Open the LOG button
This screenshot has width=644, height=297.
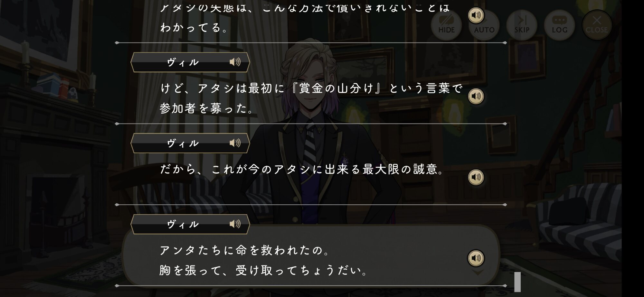tap(559, 25)
